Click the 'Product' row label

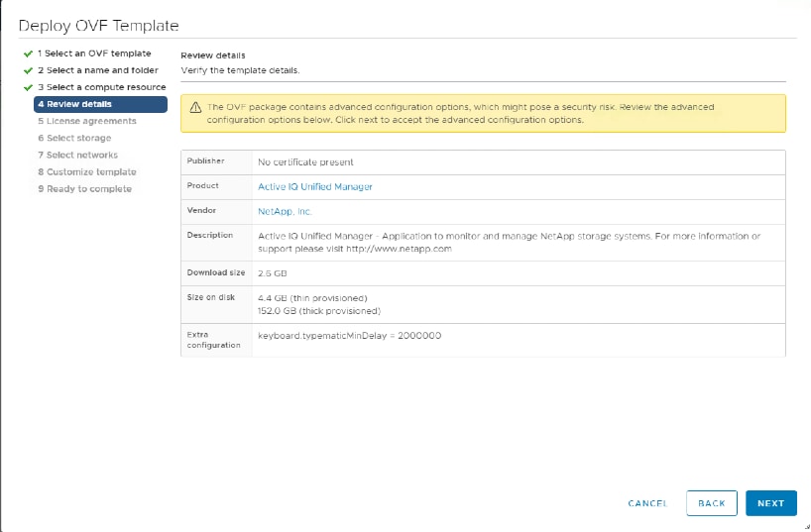pyautogui.click(x=202, y=185)
